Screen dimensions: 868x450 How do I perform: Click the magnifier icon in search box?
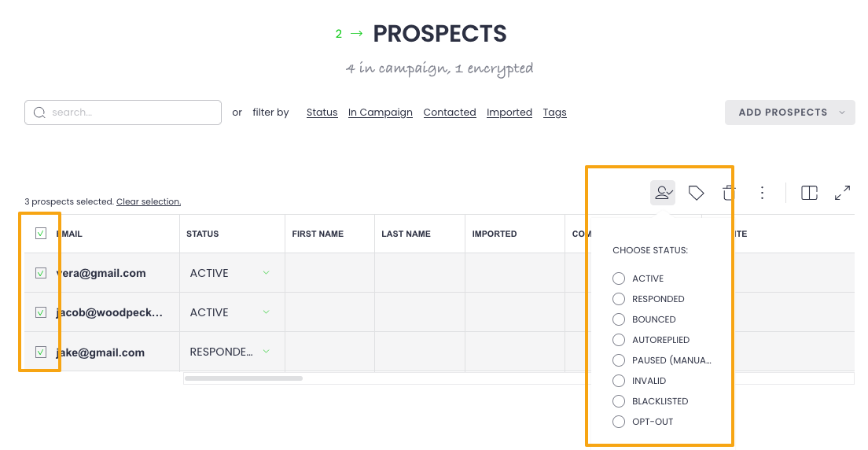pyautogui.click(x=39, y=112)
